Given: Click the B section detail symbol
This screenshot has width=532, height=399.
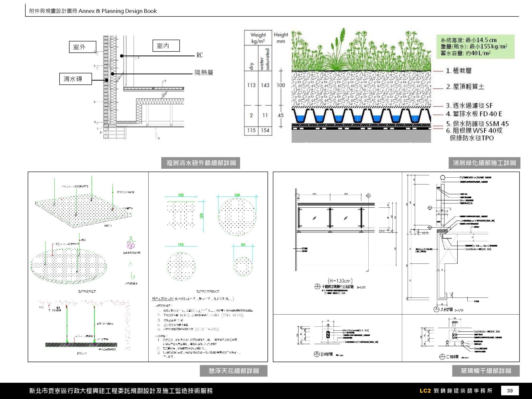Looking at the screenshot, I should tap(317, 354).
